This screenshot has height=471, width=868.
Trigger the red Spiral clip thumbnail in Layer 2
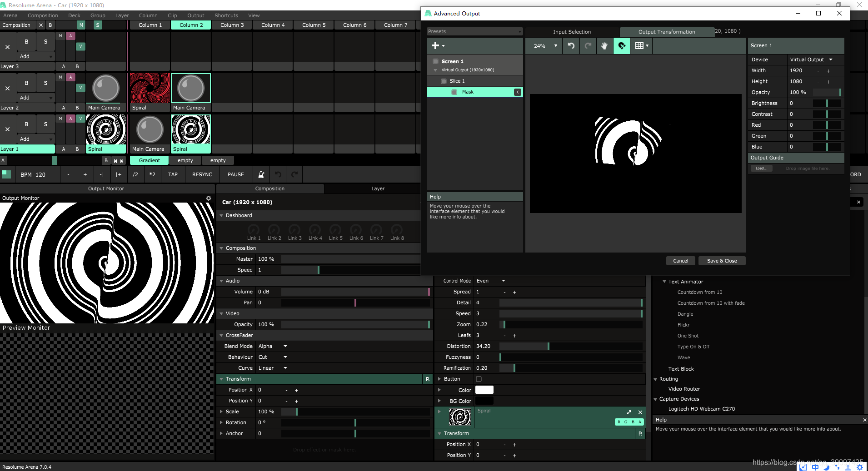coord(150,89)
